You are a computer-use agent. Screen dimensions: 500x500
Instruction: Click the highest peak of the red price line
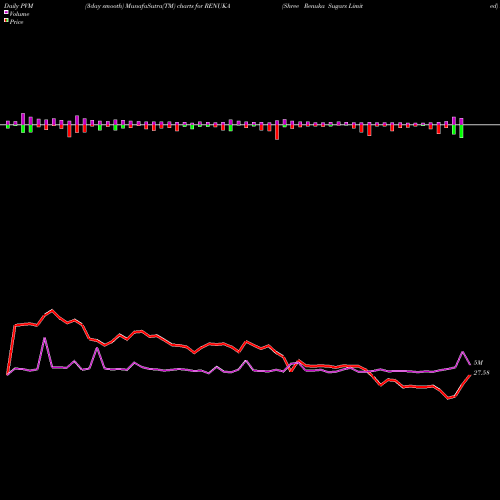(x=52, y=310)
